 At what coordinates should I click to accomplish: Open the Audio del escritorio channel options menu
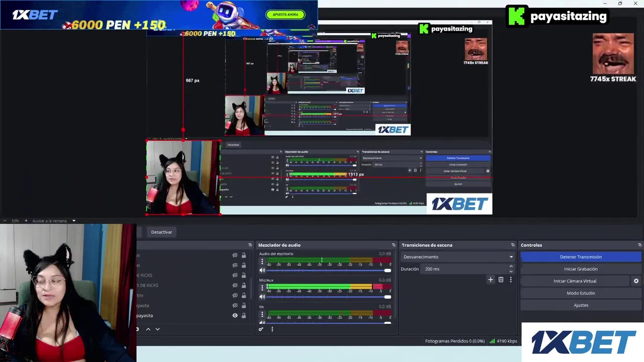(x=262, y=262)
